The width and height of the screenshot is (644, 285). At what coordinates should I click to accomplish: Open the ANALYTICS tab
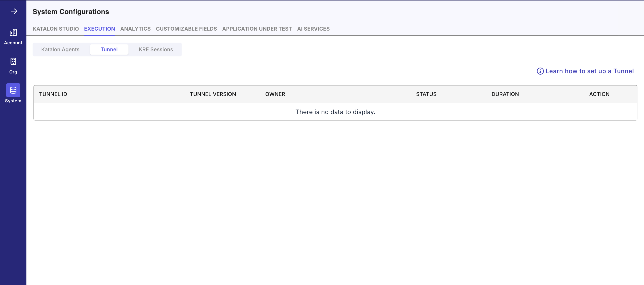[x=135, y=29]
